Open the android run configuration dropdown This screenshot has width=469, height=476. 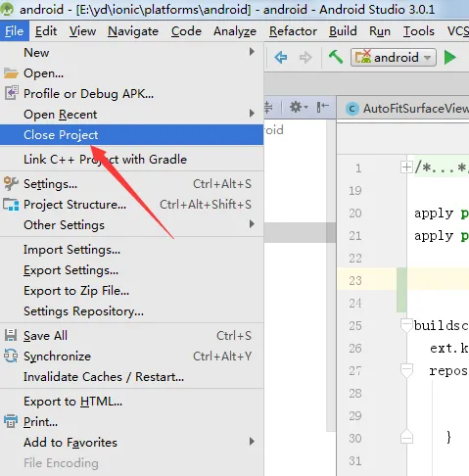tap(394, 58)
